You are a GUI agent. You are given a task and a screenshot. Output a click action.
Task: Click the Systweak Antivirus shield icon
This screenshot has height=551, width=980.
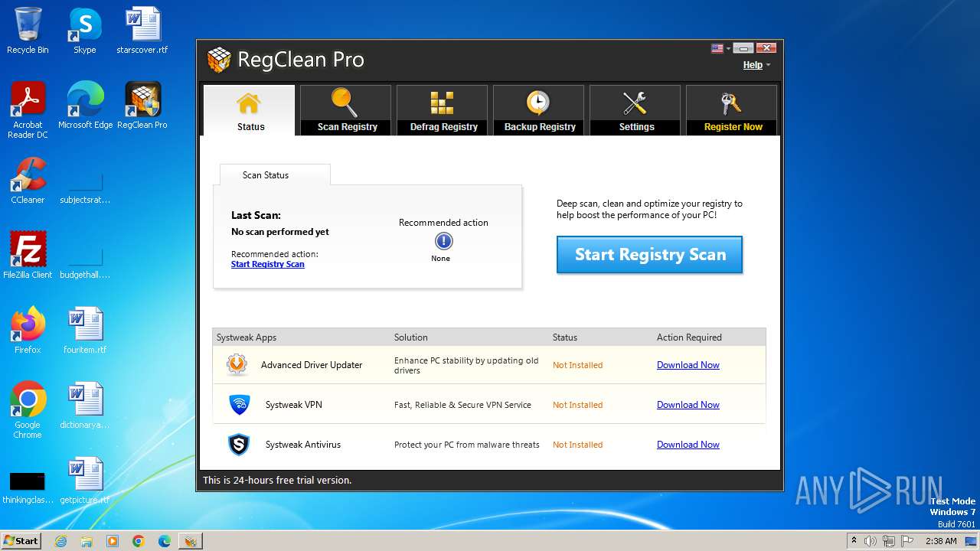(239, 445)
